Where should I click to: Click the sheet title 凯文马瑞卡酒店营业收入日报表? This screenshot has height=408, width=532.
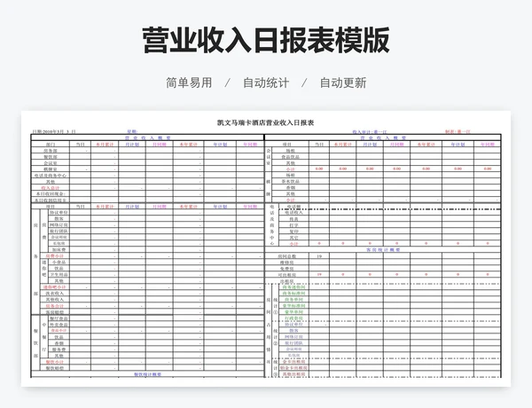pos(266,122)
